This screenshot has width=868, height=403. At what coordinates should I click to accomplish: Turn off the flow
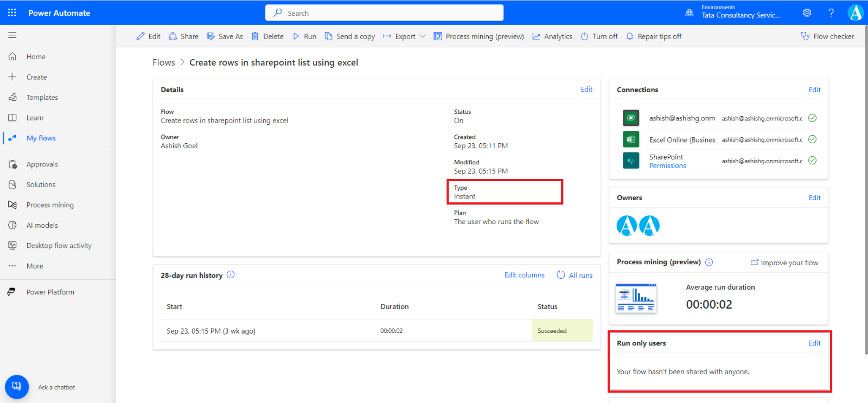[x=599, y=36]
